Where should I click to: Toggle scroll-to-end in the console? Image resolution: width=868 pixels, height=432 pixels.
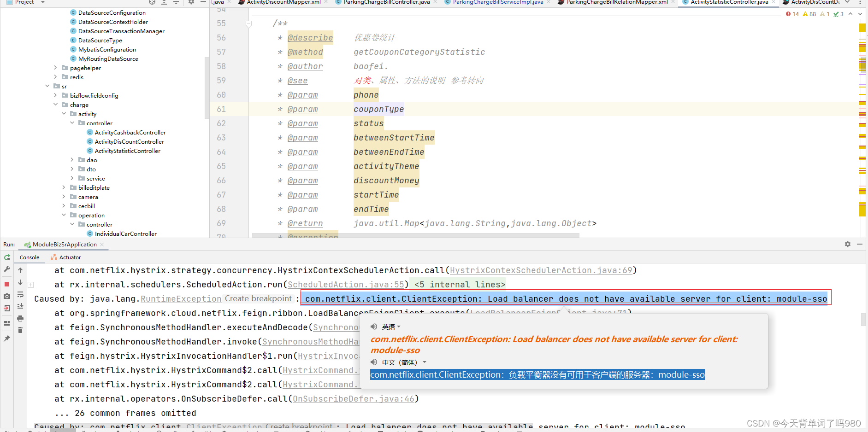coord(20,306)
